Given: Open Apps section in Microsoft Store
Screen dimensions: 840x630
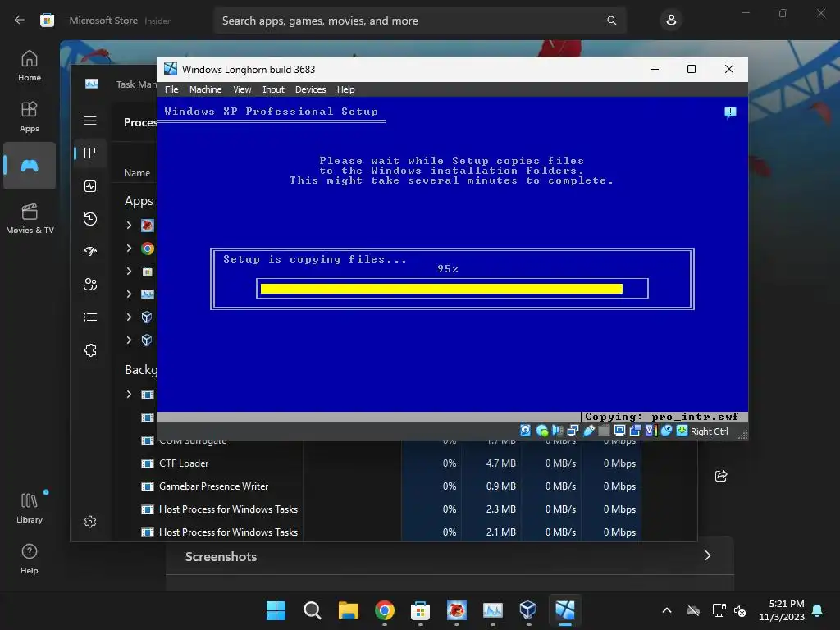Looking at the screenshot, I should [x=30, y=116].
